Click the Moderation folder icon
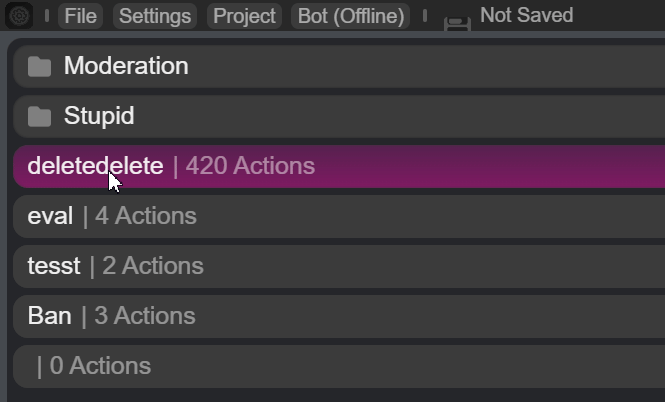 39,67
